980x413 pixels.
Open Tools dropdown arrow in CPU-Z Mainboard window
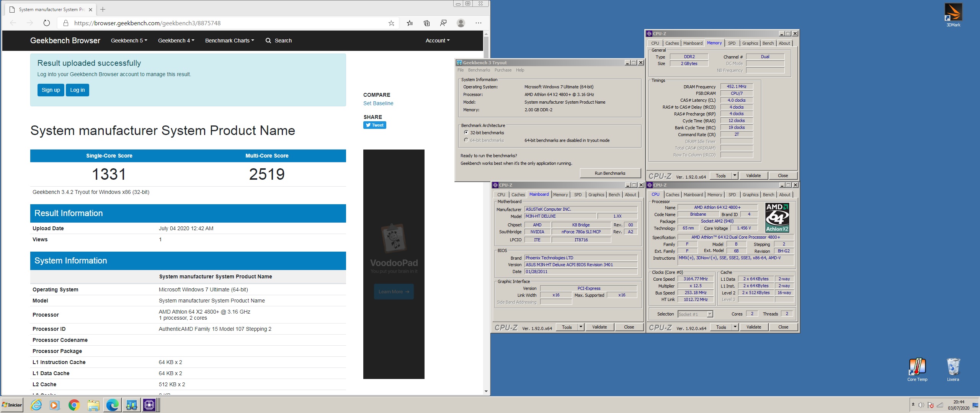click(x=581, y=327)
